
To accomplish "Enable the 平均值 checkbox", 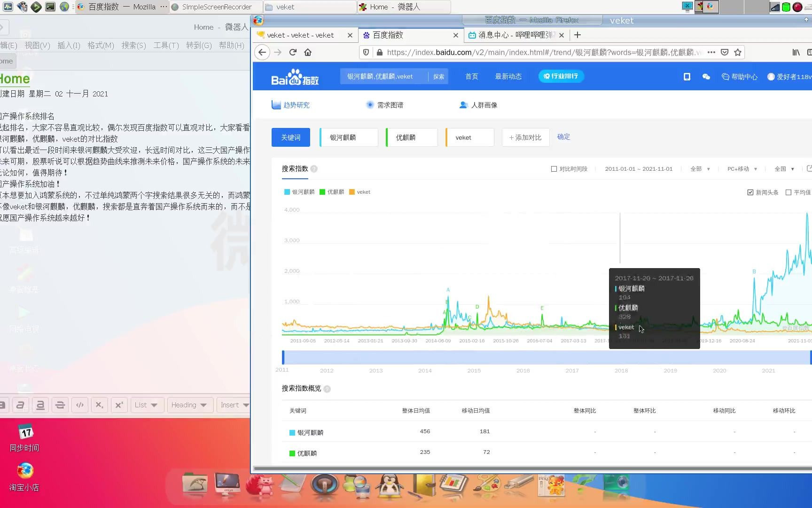I will 789,192.
